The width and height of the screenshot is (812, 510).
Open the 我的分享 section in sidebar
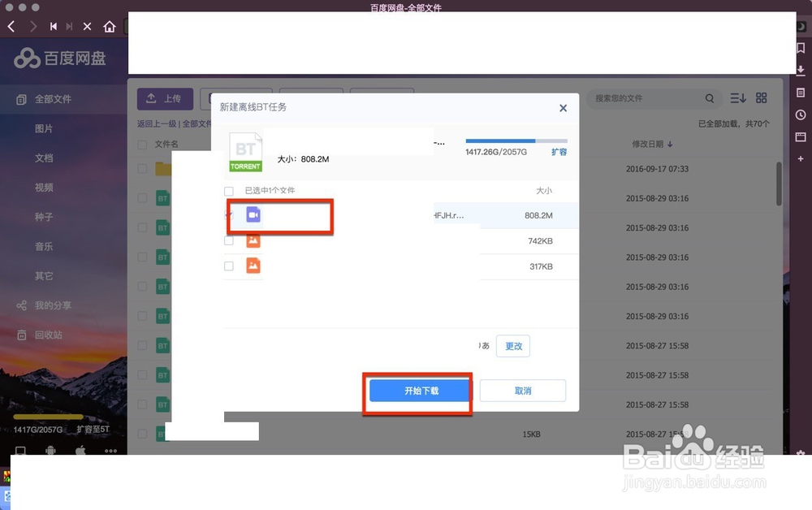pyautogui.click(x=55, y=305)
